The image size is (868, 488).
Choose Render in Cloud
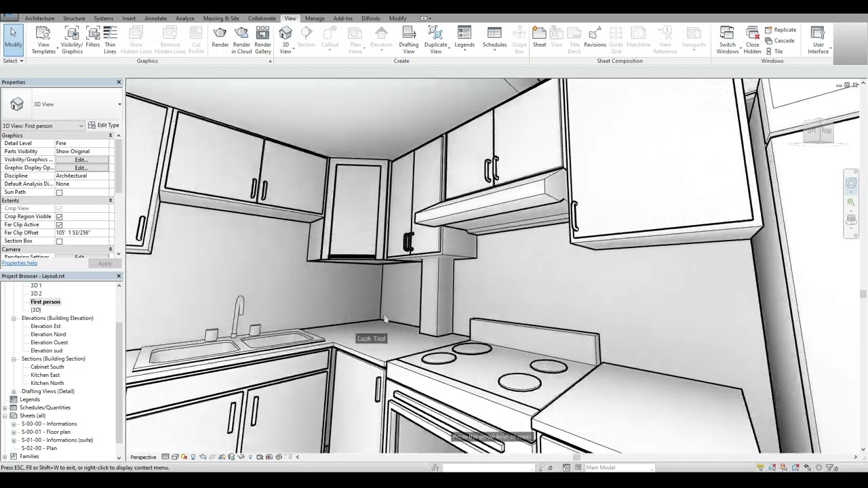241,40
